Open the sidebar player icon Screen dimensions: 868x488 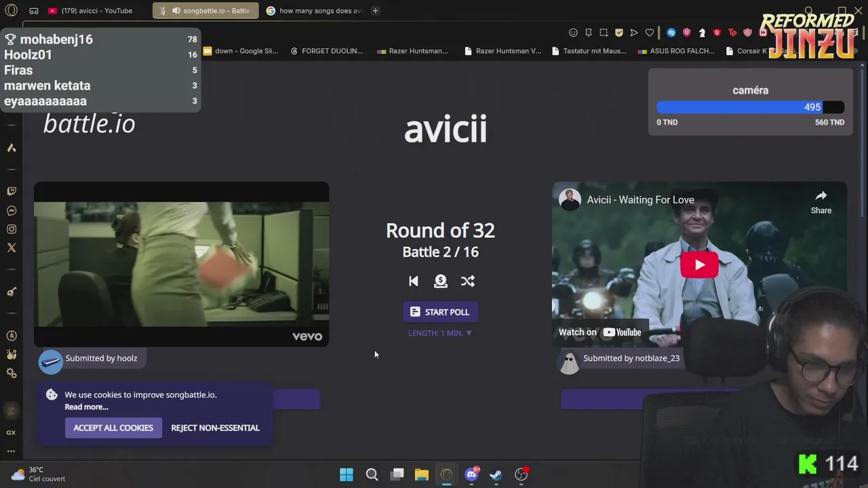coord(11,291)
